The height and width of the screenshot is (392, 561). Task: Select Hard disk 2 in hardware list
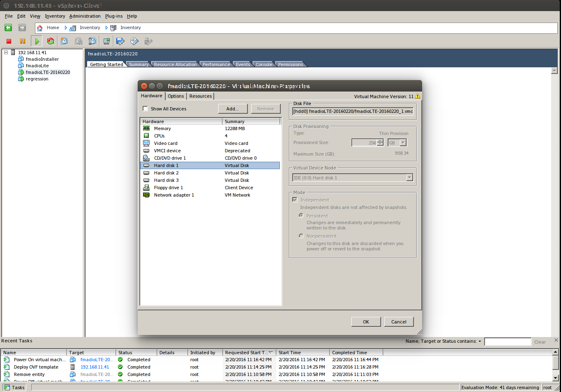[x=166, y=173]
